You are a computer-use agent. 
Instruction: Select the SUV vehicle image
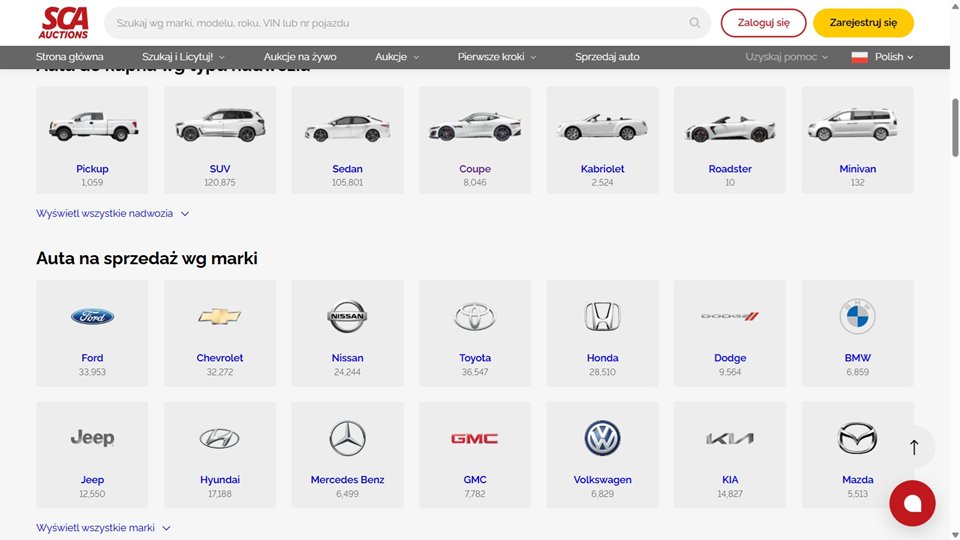point(220,124)
